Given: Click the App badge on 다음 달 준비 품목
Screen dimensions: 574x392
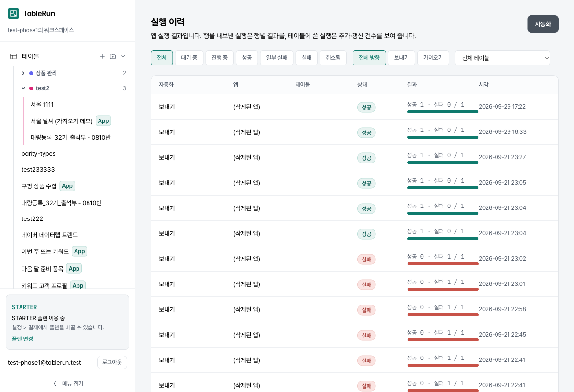Looking at the screenshot, I should [x=74, y=269].
